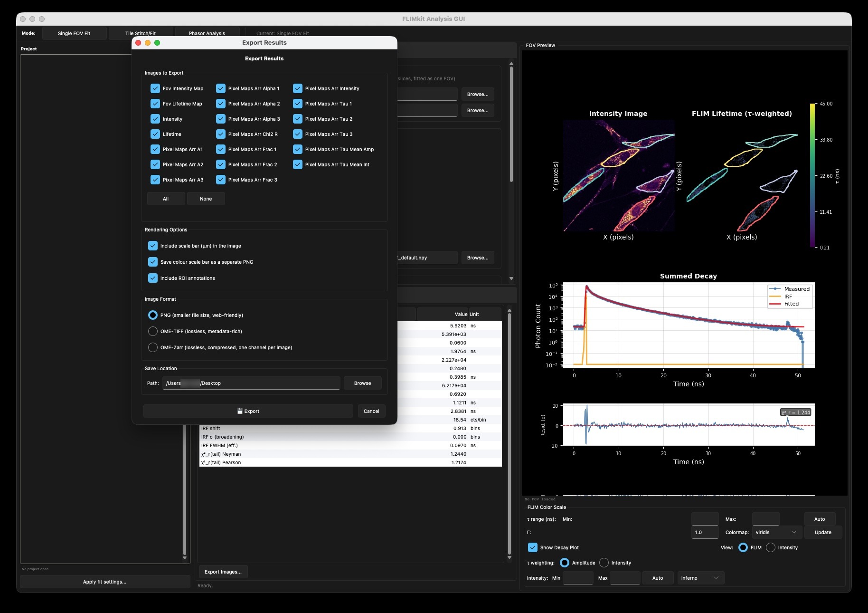Image resolution: width=868 pixels, height=613 pixels.
Task: Click Browse next to save path
Action: click(363, 383)
